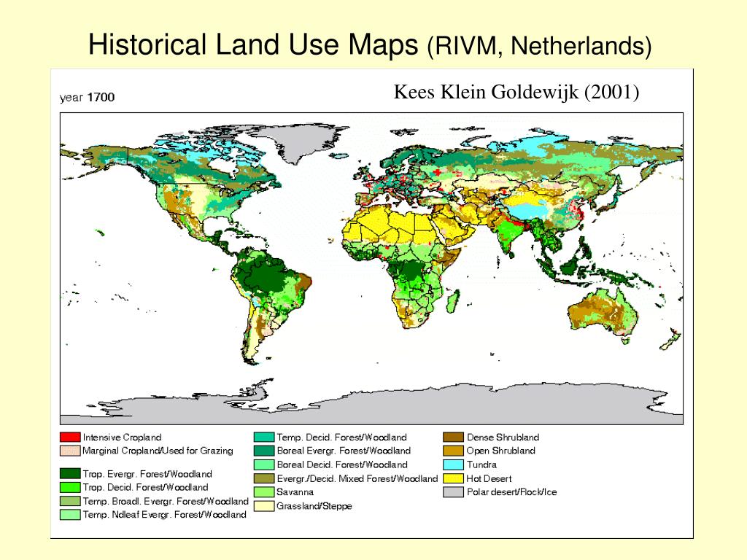Click the 'Savanna' legend label
747x560 pixels.
tap(295, 492)
